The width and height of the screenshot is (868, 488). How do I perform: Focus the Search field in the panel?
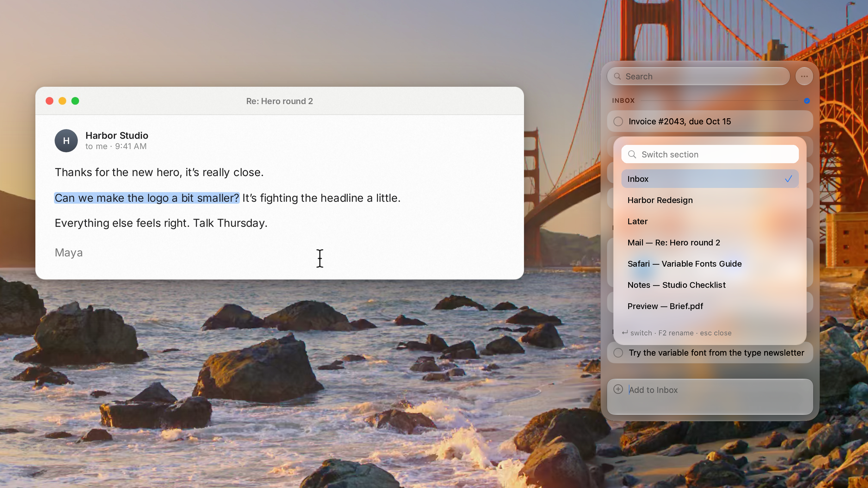[698, 76]
